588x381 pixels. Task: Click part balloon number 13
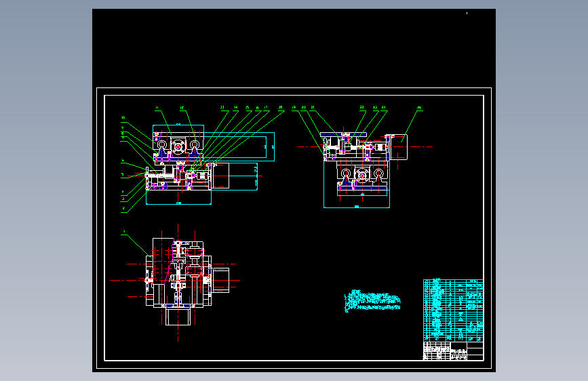point(222,108)
